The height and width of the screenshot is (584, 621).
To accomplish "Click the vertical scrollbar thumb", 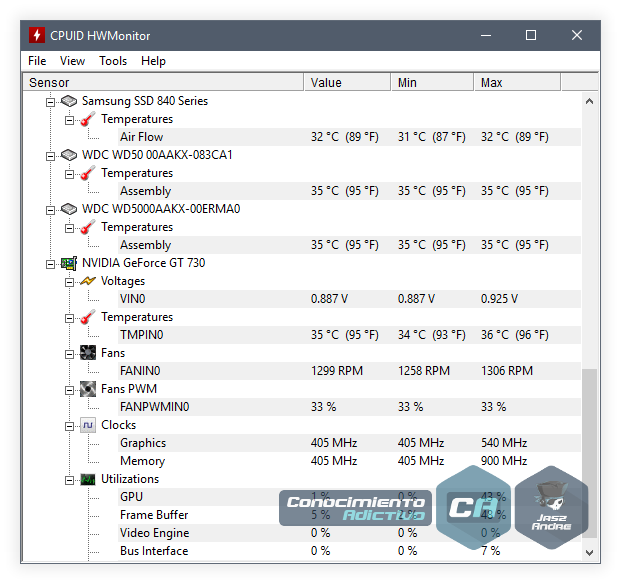I will 589,453.
